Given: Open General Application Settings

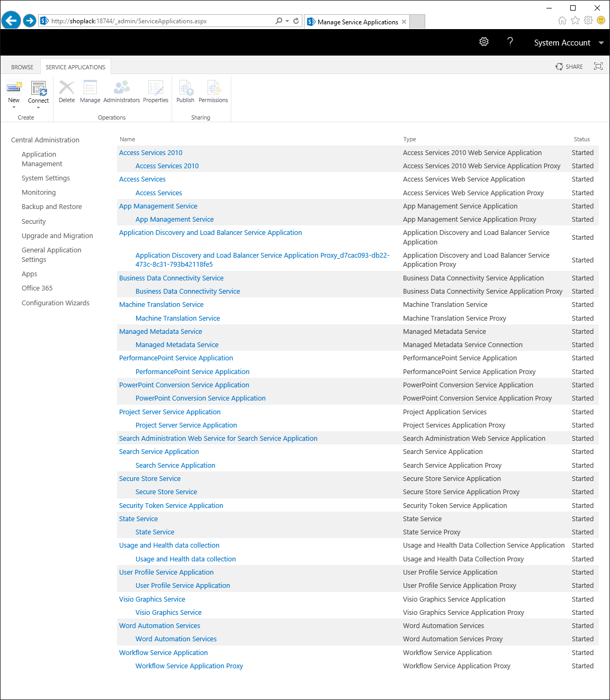Looking at the screenshot, I should click(x=51, y=255).
